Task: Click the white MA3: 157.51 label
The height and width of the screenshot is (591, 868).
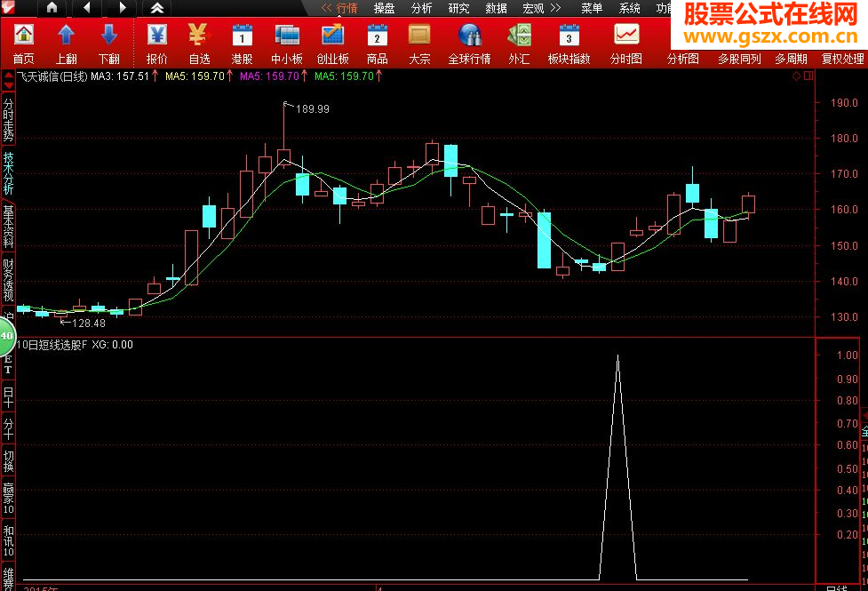Action: tap(120, 76)
